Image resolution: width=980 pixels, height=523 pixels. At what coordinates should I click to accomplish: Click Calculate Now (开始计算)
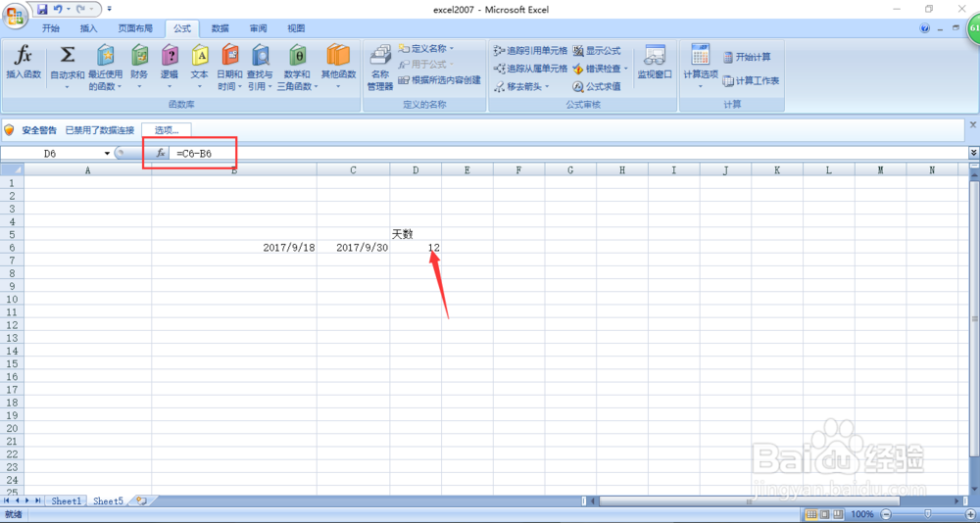tap(747, 57)
